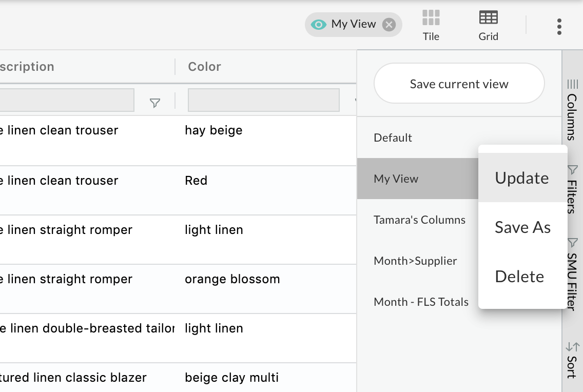The height and width of the screenshot is (392, 583).
Task: Choose Save As from the context menu
Action: (522, 227)
